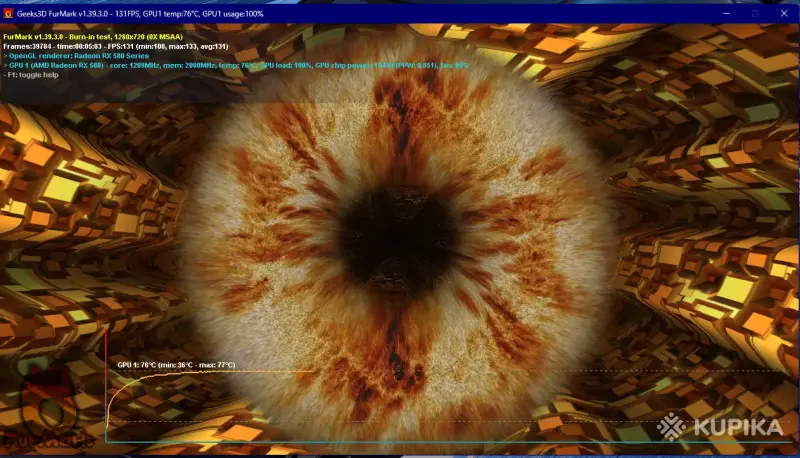Click the F1: toggle help text
Viewport: 800px width, 458px height.
(31, 75)
